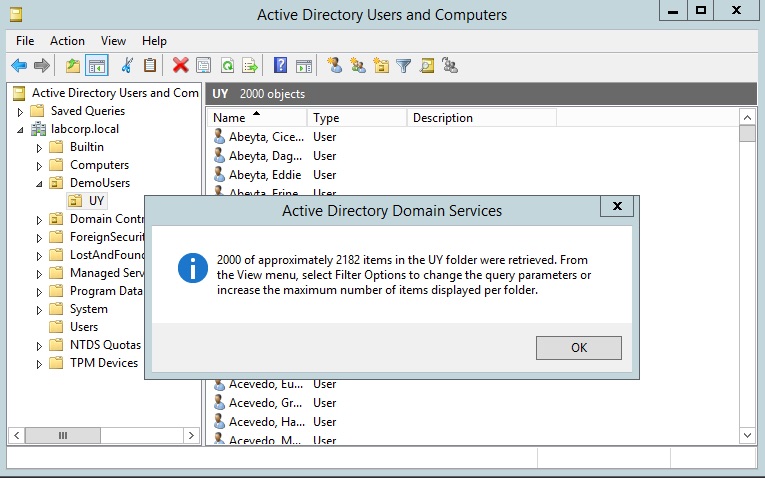Open the View menu

pos(113,41)
